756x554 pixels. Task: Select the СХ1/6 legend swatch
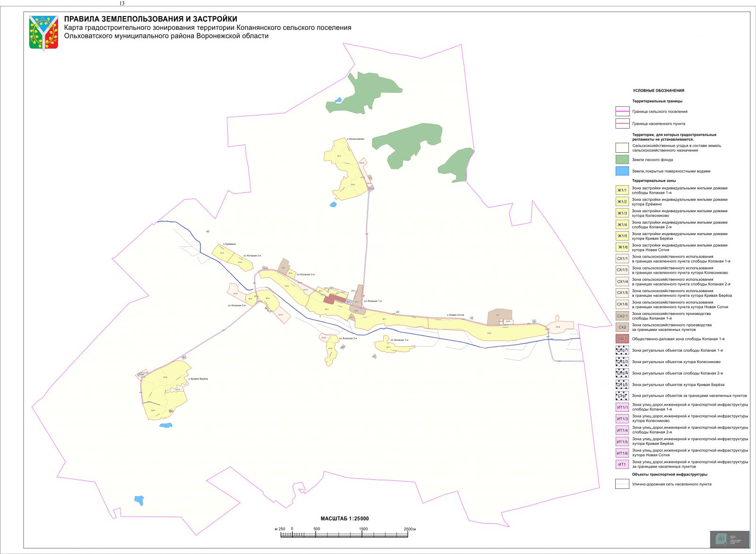click(x=622, y=304)
